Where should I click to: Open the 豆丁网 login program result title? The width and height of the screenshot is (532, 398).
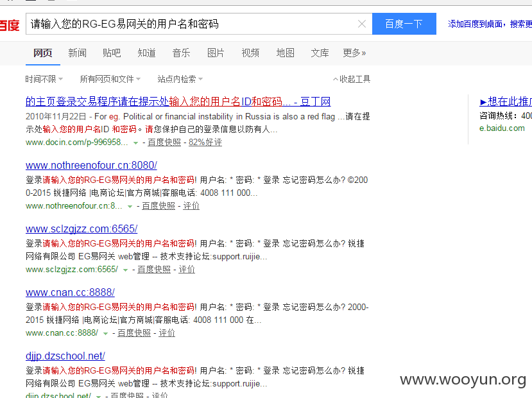click(178, 101)
